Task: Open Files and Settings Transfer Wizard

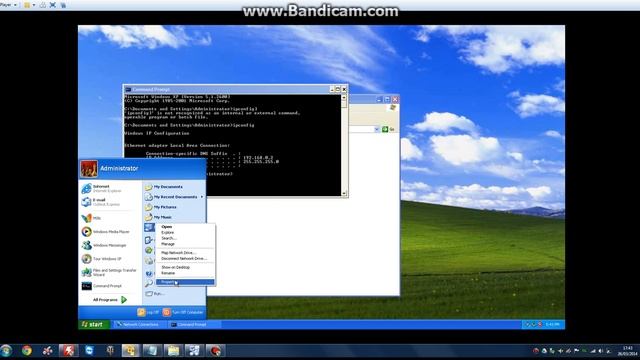Action: [109, 272]
